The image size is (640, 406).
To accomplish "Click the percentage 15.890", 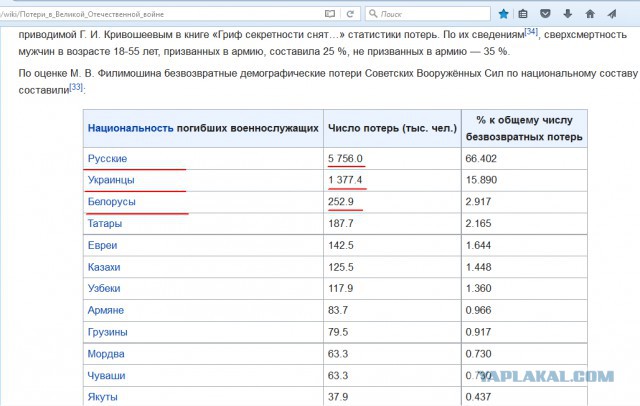I will point(481,180).
